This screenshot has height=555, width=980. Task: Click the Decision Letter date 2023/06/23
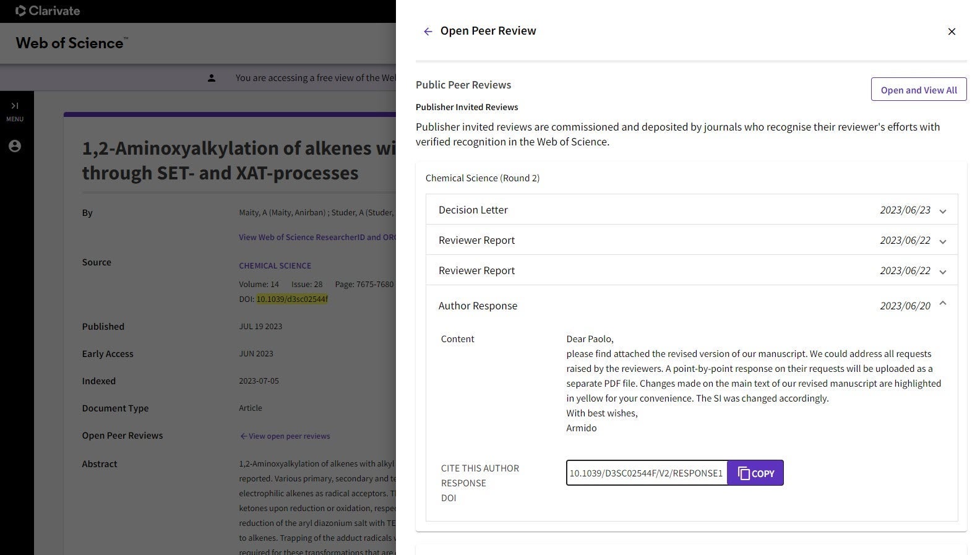905,210
